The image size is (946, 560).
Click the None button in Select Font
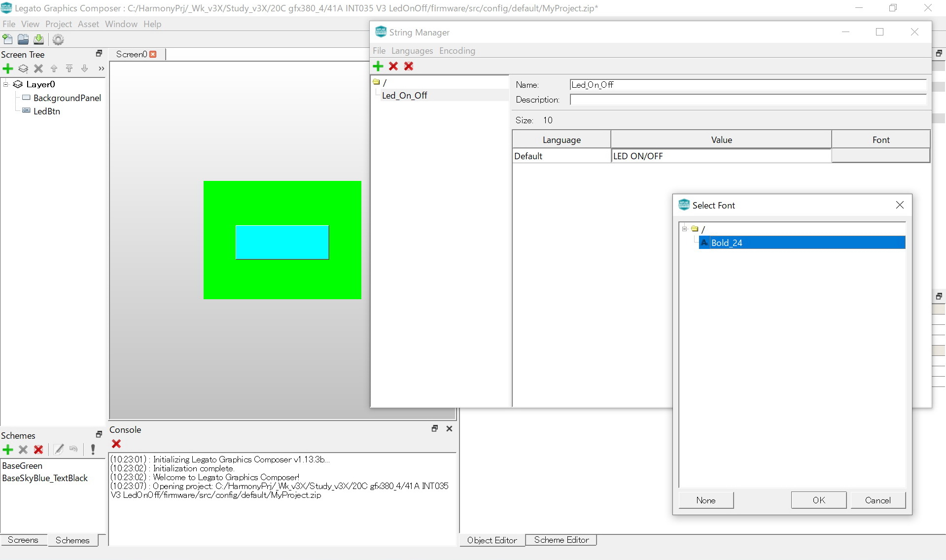[x=706, y=500]
